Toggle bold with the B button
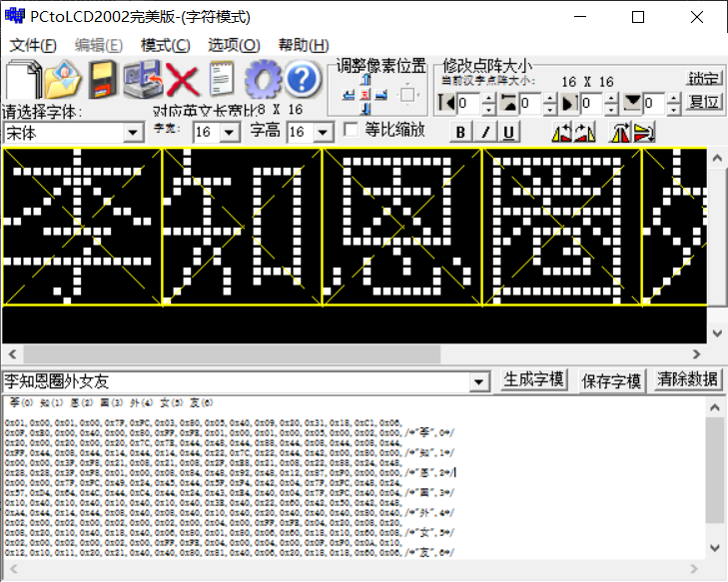This screenshot has width=728, height=582. point(460,132)
